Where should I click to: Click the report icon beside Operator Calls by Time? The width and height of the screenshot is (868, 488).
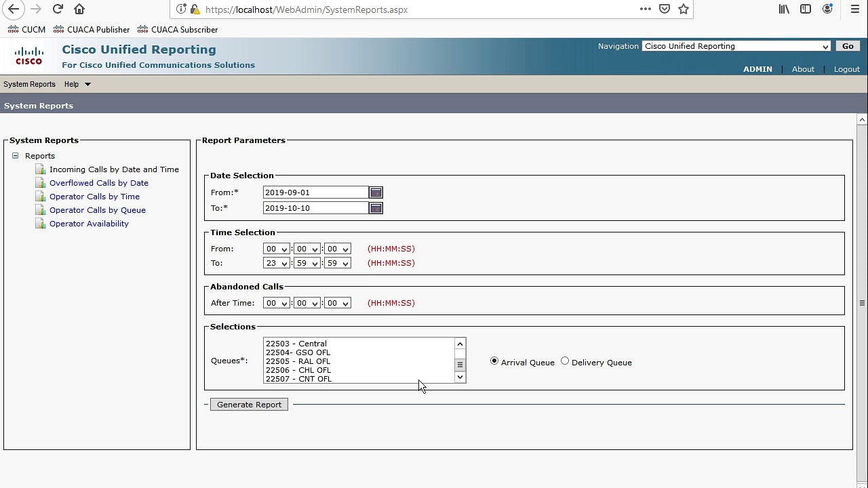tap(41, 197)
